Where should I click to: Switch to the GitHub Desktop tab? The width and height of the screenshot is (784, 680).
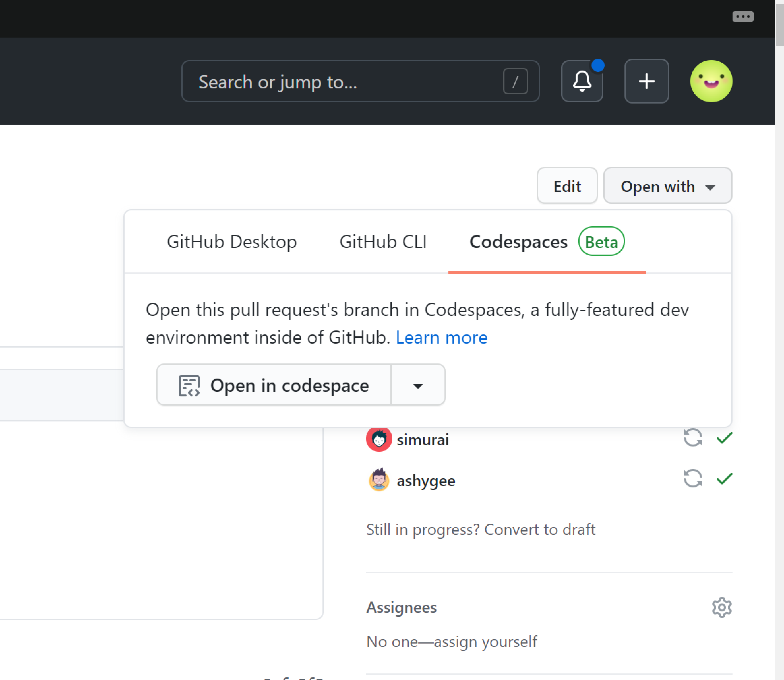point(232,241)
